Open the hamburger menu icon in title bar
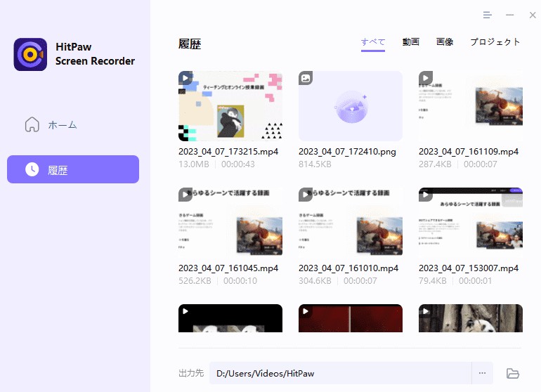This screenshot has width=541, height=392. point(488,15)
